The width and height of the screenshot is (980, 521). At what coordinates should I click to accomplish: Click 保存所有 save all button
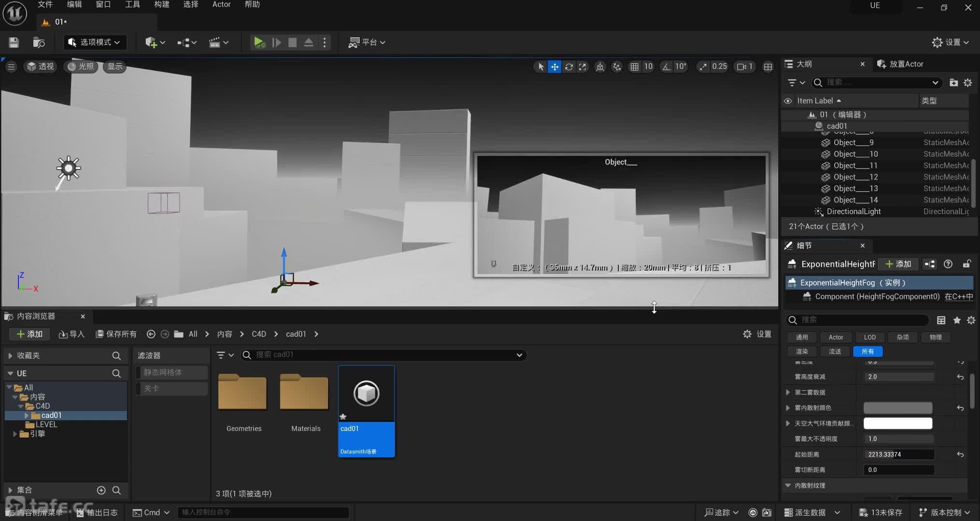click(116, 334)
